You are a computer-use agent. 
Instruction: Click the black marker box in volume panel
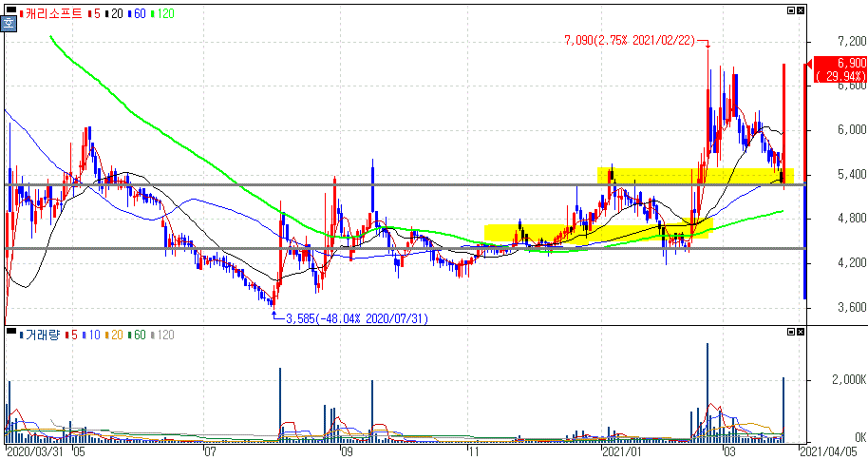coord(10,331)
